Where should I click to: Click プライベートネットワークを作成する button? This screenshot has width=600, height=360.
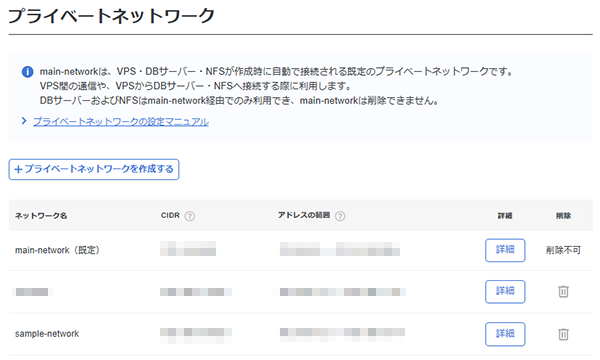(94, 169)
